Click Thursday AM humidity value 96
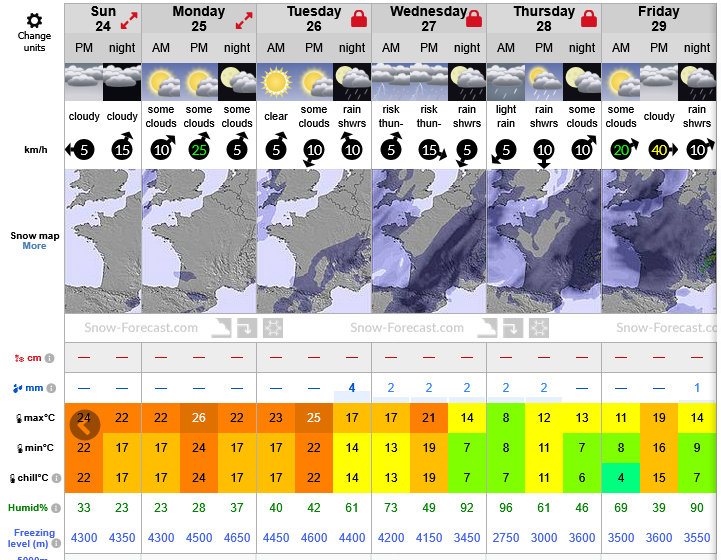This screenshot has height=560, width=721. click(x=506, y=508)
